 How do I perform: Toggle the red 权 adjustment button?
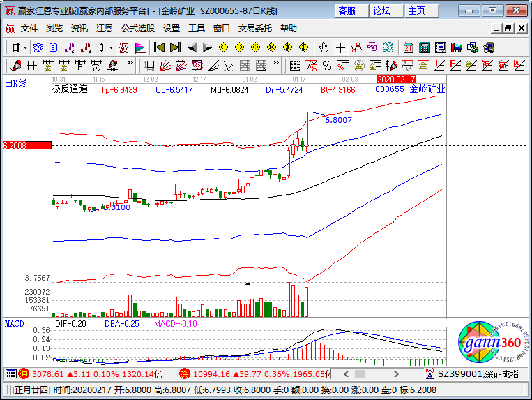click(x=123, y=47)
